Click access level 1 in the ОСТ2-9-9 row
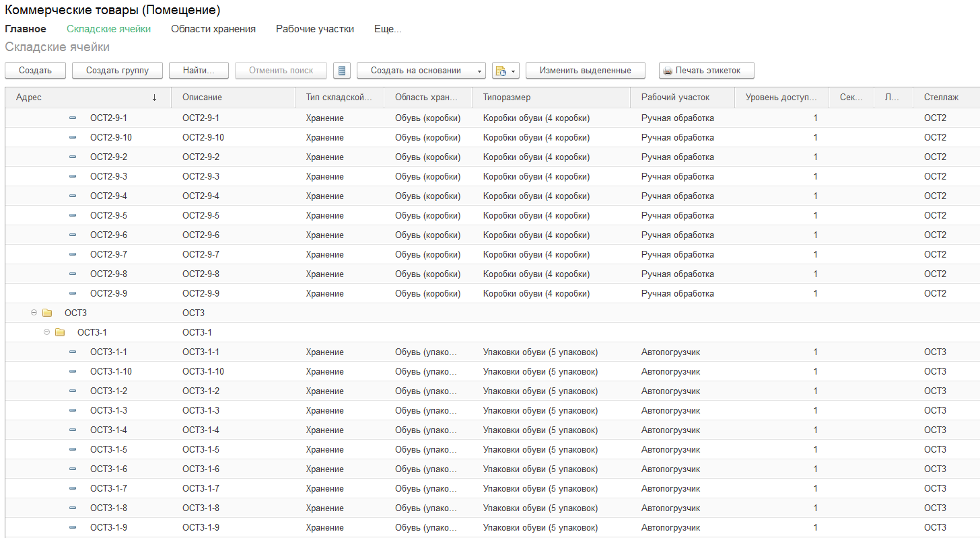980x538 pixels. point(815,294)
